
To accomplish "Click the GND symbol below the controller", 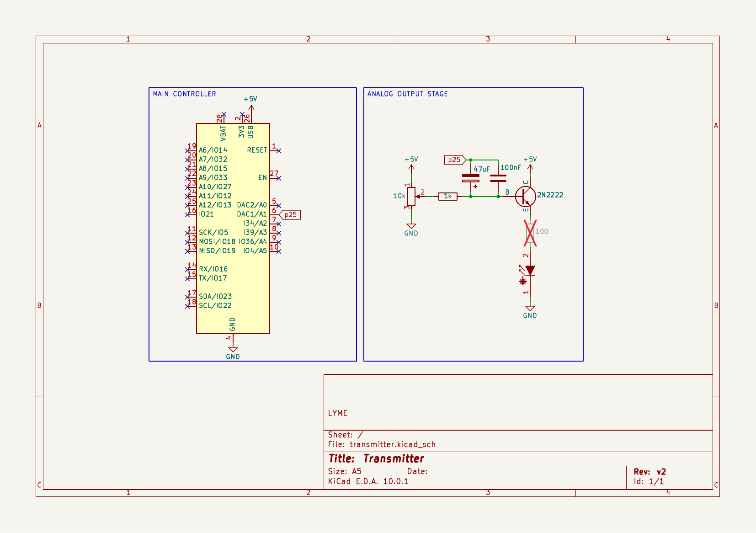I will tap(233, 351).
